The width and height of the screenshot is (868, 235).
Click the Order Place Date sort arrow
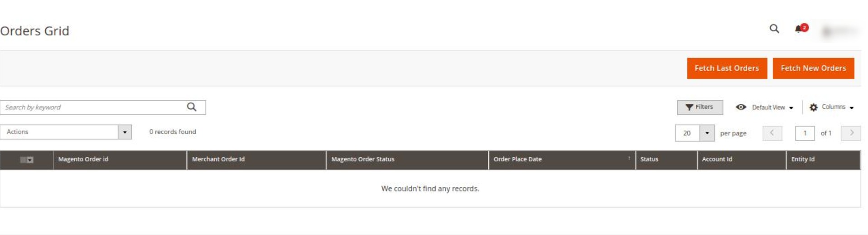pos(629,158)
